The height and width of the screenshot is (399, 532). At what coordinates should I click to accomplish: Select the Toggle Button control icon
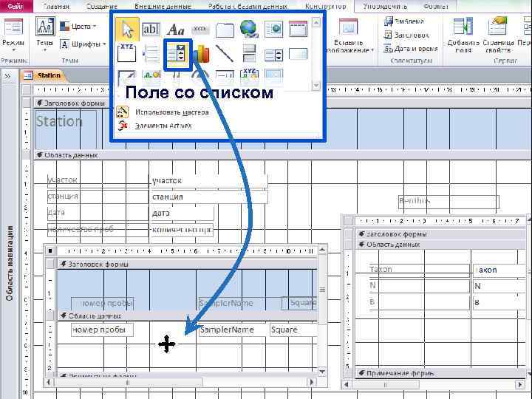click(x=250, y=54)
